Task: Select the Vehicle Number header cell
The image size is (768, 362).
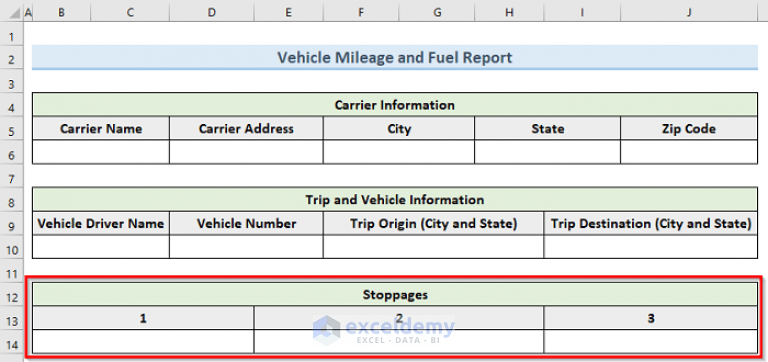Action: [246, 223]
